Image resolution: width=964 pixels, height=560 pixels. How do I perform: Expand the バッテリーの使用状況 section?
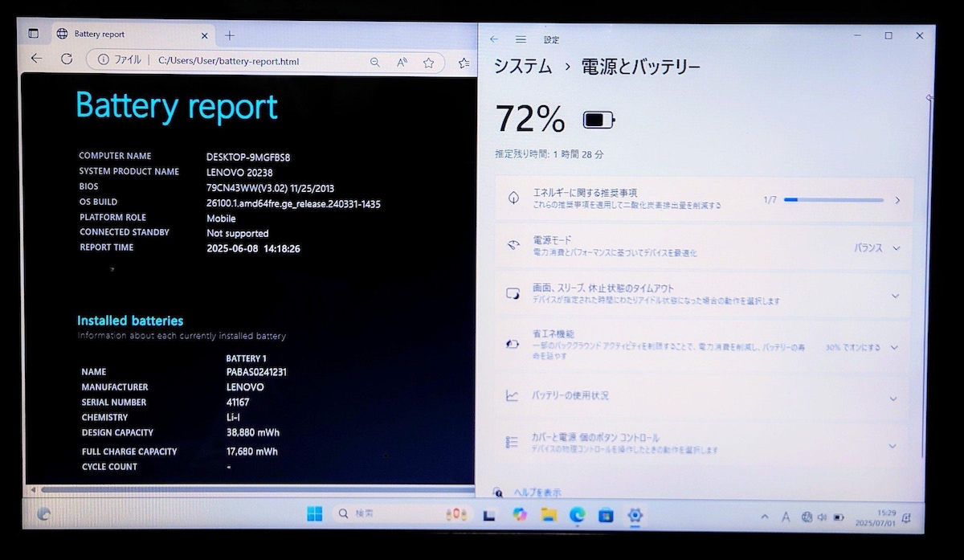[893, 399]
